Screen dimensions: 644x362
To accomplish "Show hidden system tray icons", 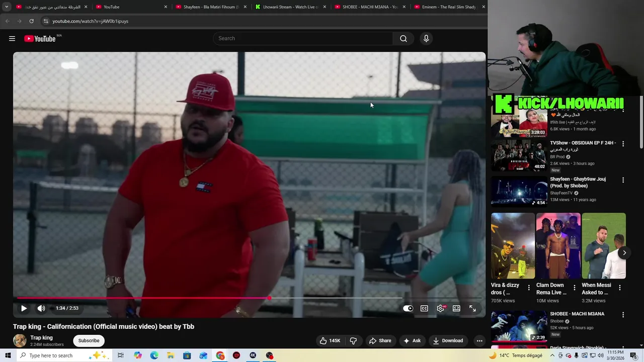I will pos(552,355).
